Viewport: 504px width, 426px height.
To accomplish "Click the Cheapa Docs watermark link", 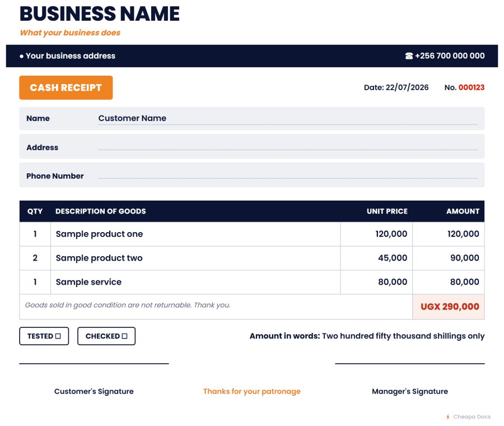I will click(472, 416).
